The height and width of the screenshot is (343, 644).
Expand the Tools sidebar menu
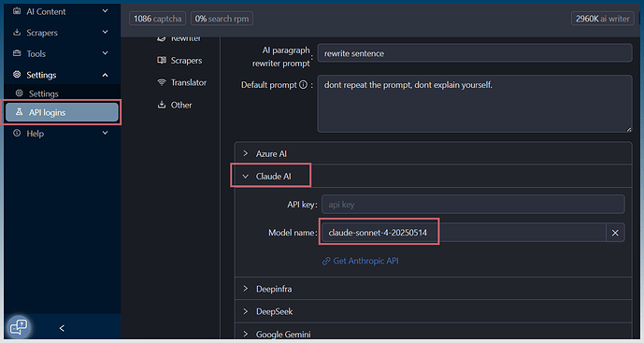tap(62, 54)
